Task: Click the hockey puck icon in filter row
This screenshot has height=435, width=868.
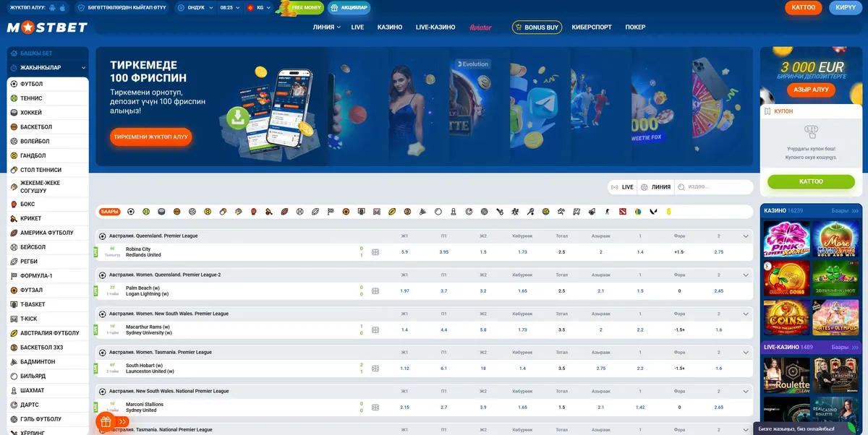Action: pos(161,212)
